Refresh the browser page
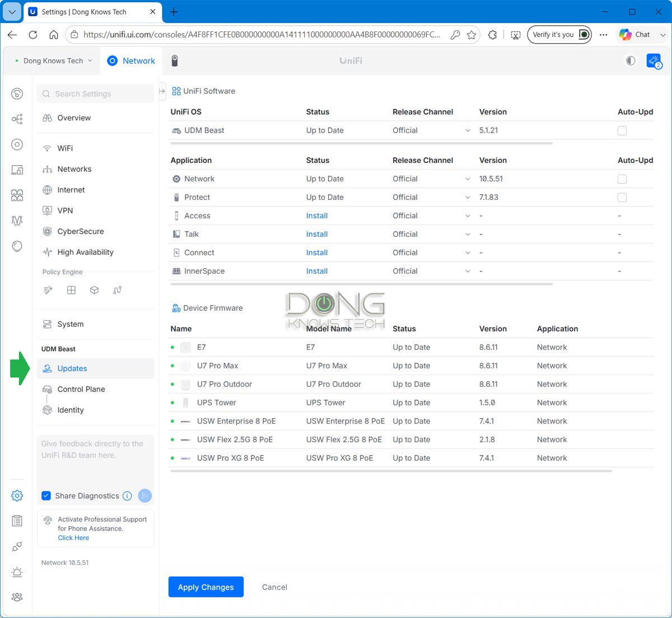This screenshot has width=672, height=618. 33,35
